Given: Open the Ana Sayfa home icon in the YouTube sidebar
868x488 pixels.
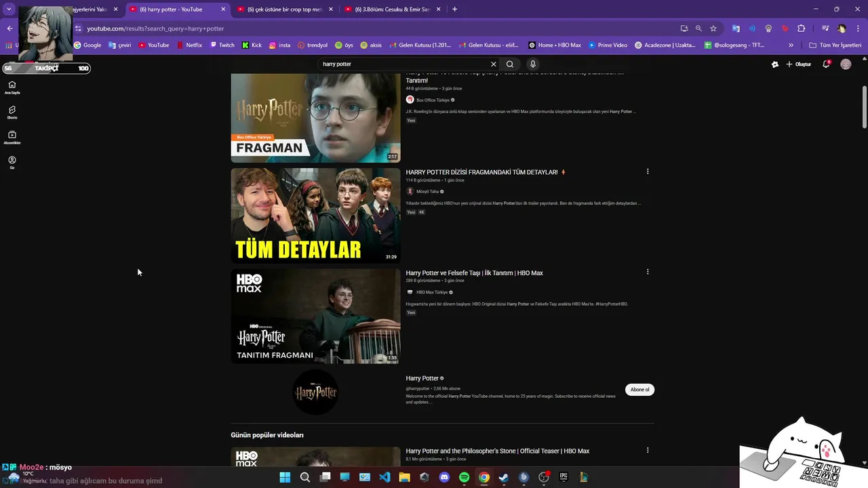Looking at the screenshot, I should (x=12, y=87).
